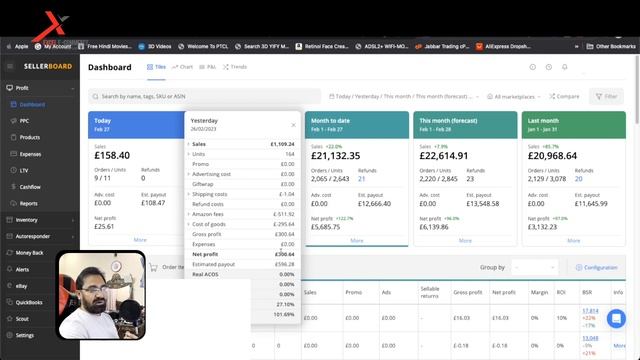The image size is (640, 360).
Task: Click the webcam video thumbnail
Action: pos(101,295)
